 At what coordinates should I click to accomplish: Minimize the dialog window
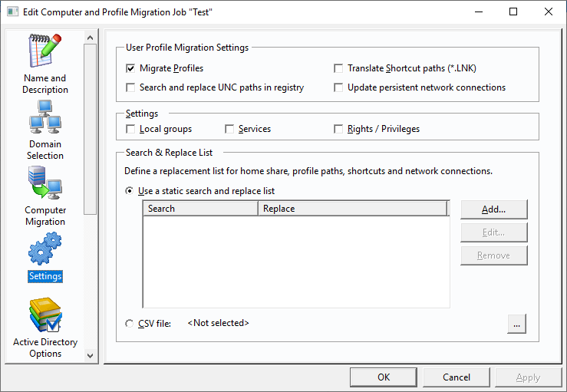tap(479, 12)
